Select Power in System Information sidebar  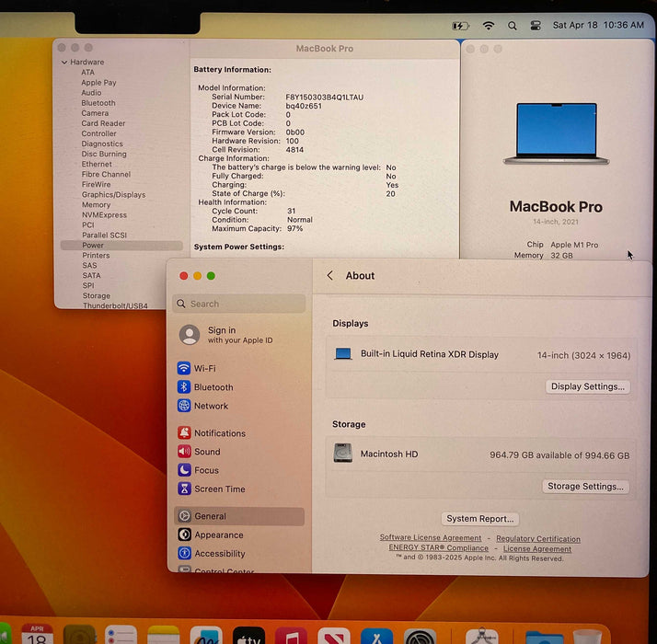(121, 245)
